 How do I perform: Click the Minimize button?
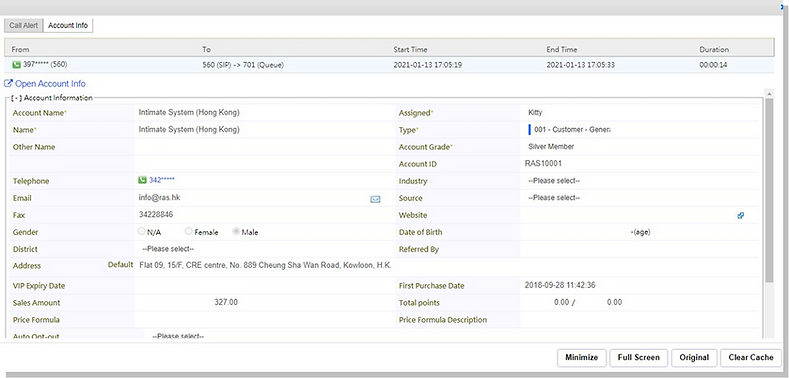point(582,357)
